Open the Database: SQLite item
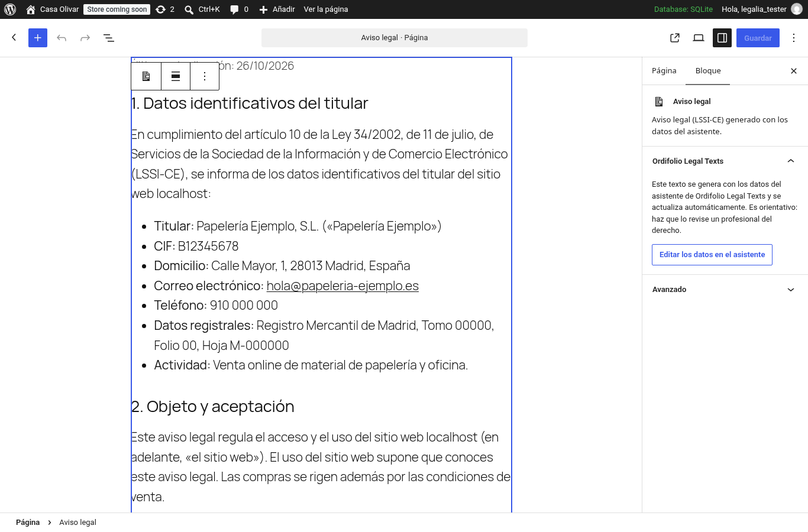 (x=683, y=9)
